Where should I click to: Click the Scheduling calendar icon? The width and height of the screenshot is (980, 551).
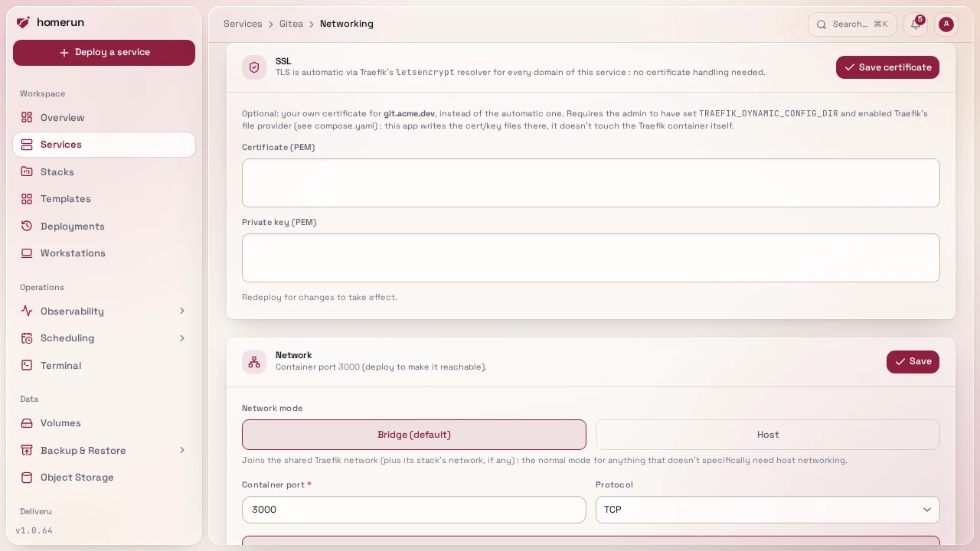[x=27, y=338]
